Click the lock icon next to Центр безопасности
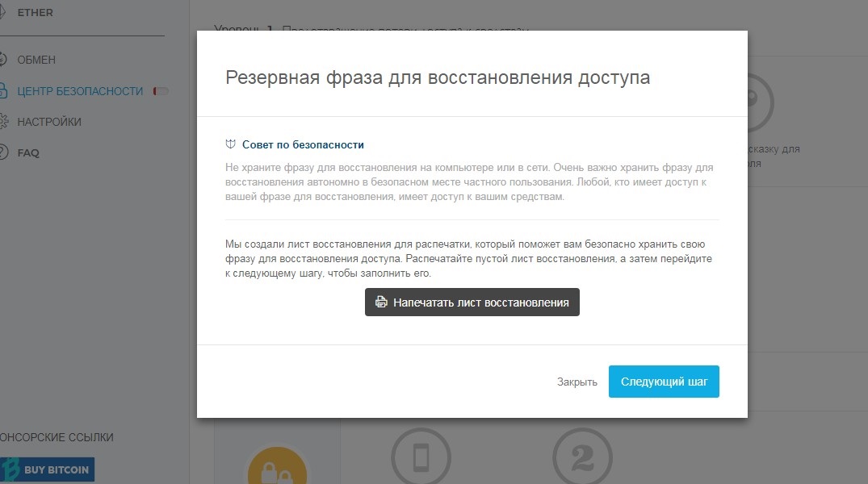Viewport: 868px width, 484px height. tap(2, 90)
